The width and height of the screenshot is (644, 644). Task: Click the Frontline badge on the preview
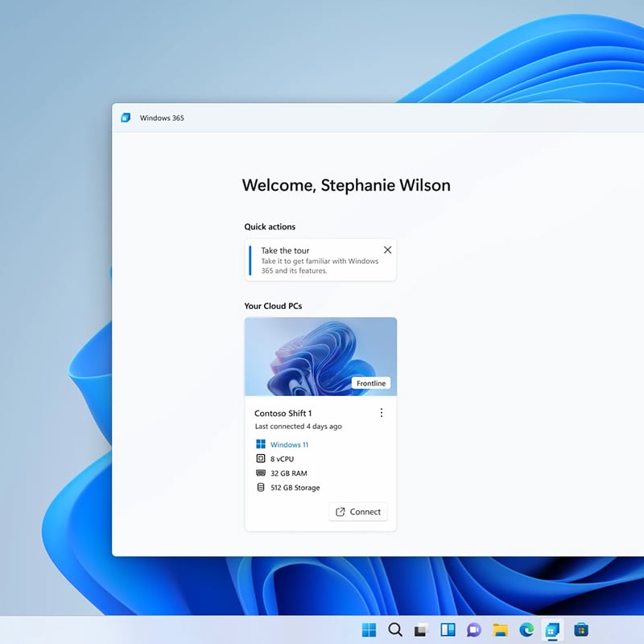[370, 383]
